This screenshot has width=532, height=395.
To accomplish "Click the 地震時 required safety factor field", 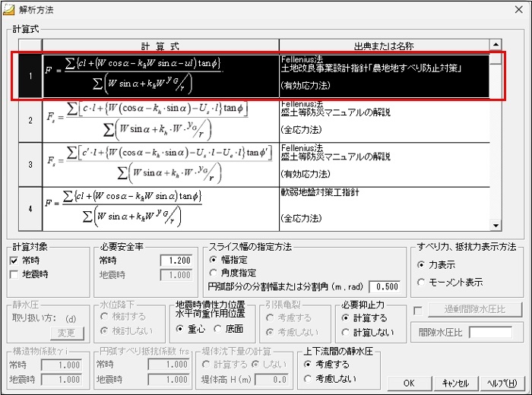I will pyautogui.click(x=176, y=275).
